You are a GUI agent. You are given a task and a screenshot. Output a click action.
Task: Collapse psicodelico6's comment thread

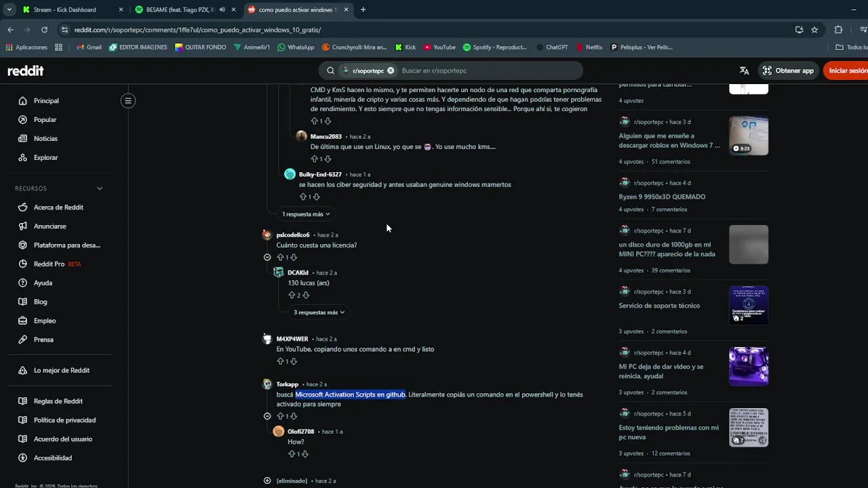[x=267, y=258]
